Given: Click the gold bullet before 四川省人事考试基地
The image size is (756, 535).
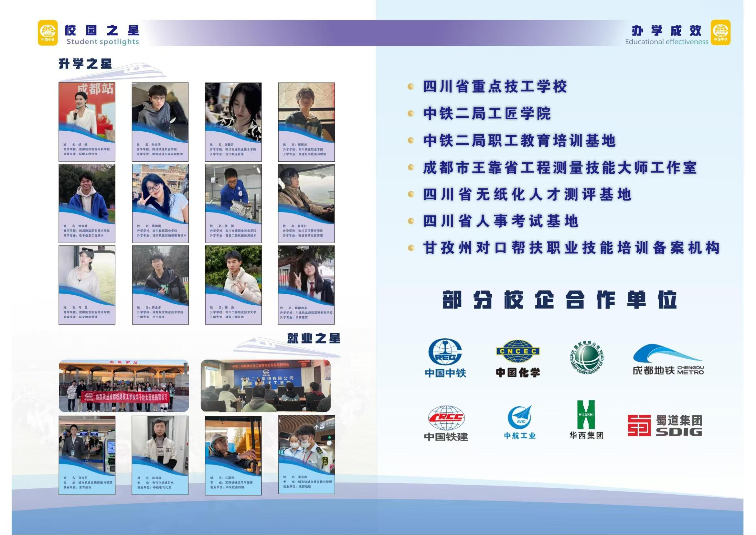Looking at the screenshot, I should click(410, 221).
